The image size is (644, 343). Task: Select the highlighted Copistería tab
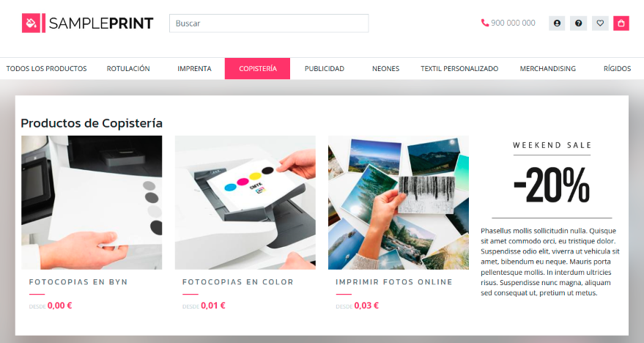(257, 69)
